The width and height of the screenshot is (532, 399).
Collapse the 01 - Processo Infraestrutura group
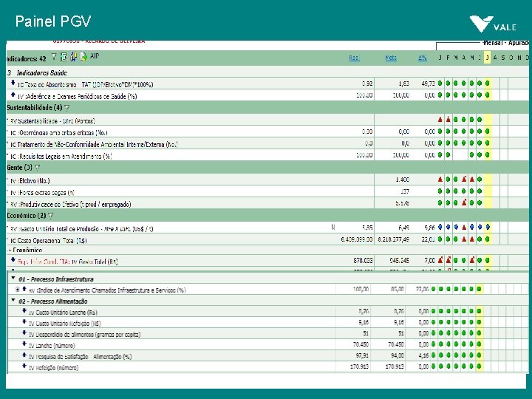13,278
